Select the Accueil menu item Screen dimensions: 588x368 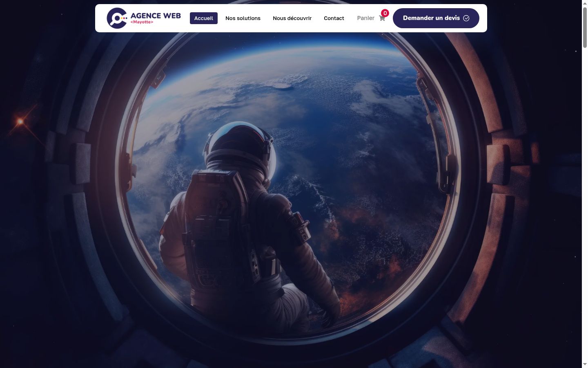[x=203, y=18]
